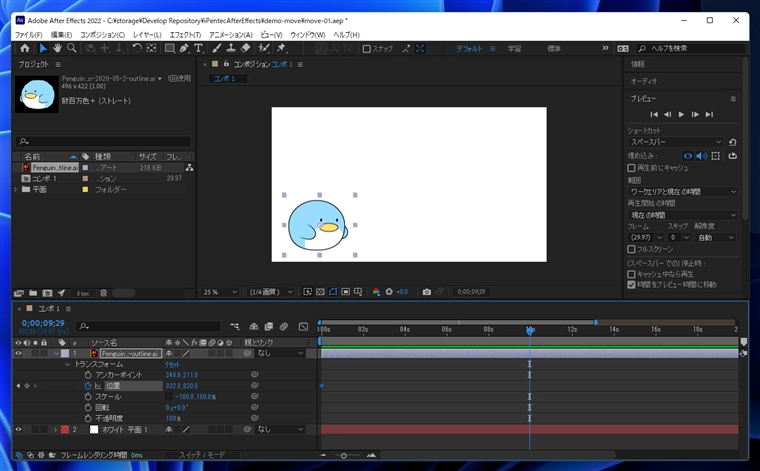
Task: Click the snapshot camera icon in viewer
Action: tap(427, 292)
